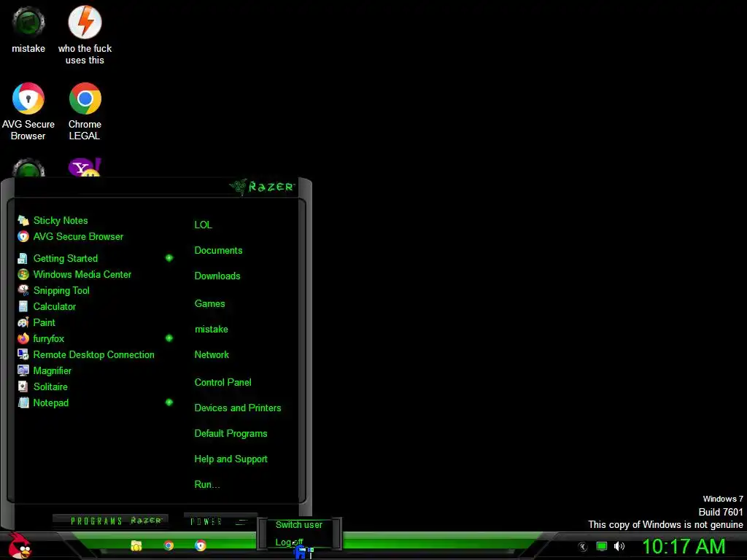Image resolution: width=747 pixels, height=560 pixels.
Task: Click the Getting Started icon
Action: [23, 259]
